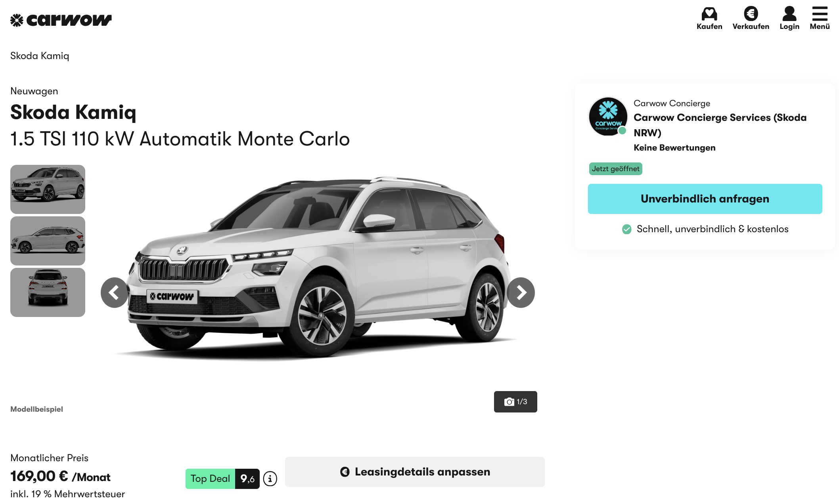The image size is (839, 504).
Task: Click the Unverbindlich anfragen button
Action: click(x=705, y=199)
